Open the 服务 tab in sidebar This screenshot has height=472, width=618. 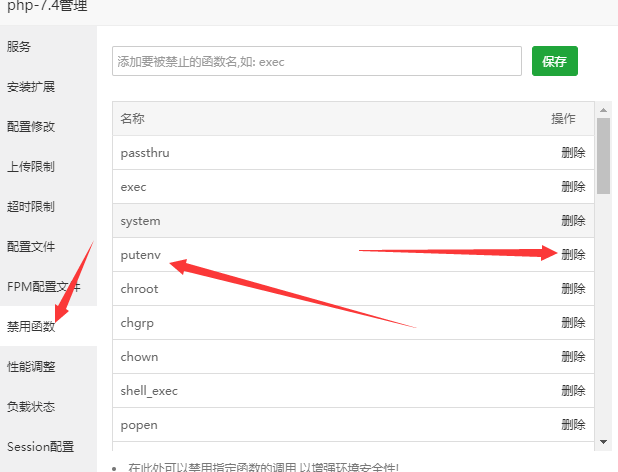[x=19, y=46]
